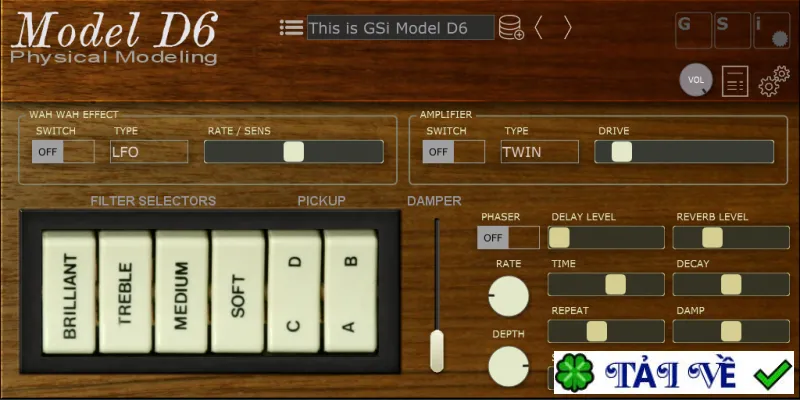Click the Reverb Decay slider handle
The image size is (800, 400).
[x=731, y=285]
